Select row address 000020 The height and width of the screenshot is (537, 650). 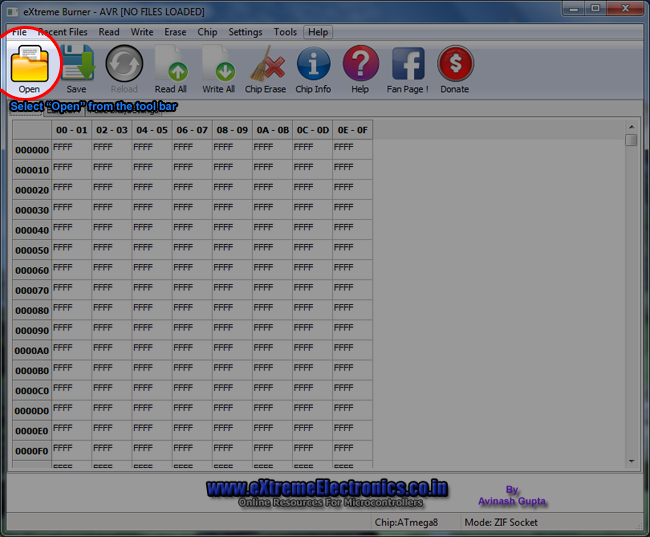tap(32, 190)
